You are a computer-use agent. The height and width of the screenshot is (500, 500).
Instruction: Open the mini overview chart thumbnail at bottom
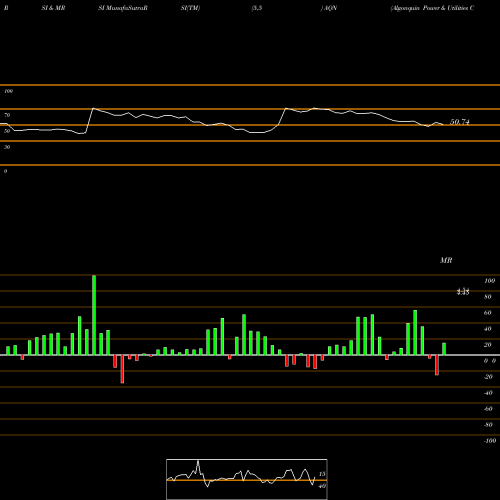(x=247, y=479)
